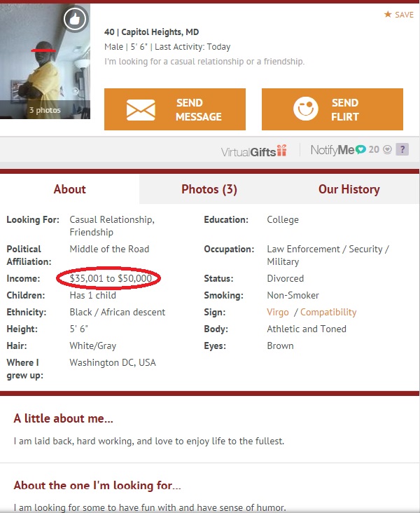
Task: Open Virtual Gifts via the gift icon
Action: (281, 149)
